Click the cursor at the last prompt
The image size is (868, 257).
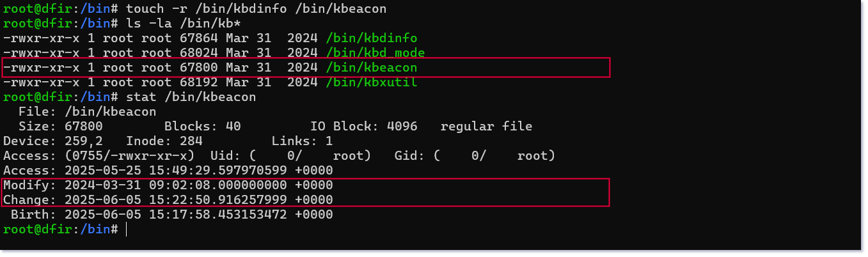pos(127,230)
